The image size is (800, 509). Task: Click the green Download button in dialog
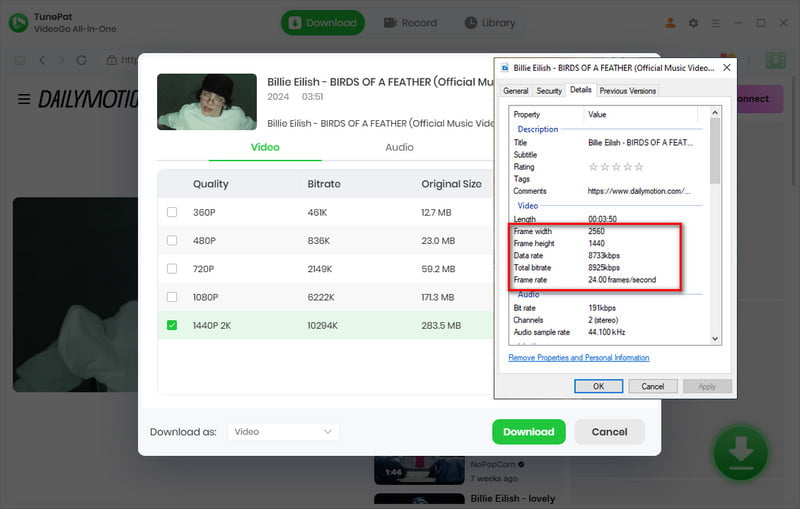point(529,432)
